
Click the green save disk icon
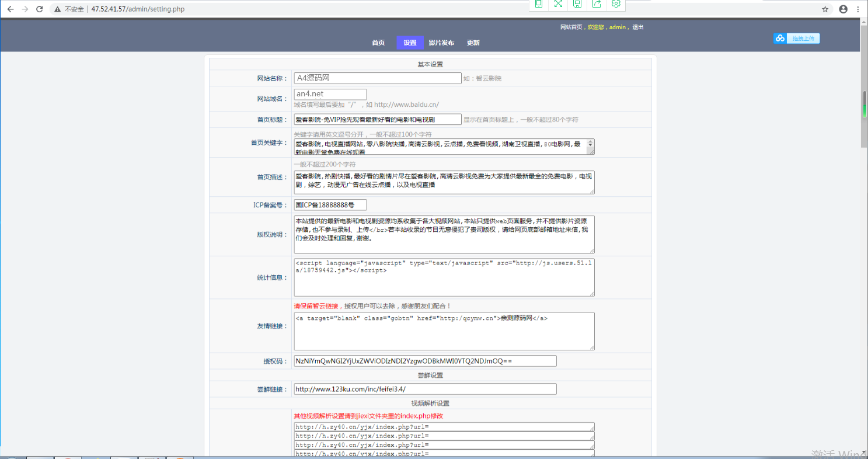point(577,4)
